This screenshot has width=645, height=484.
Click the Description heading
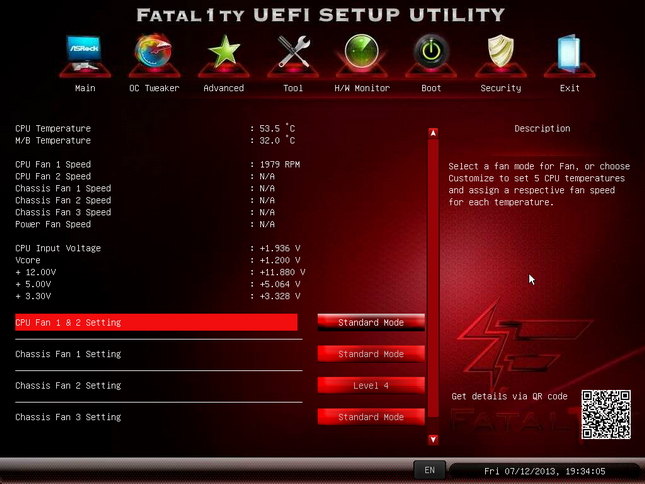pos(542,128)
